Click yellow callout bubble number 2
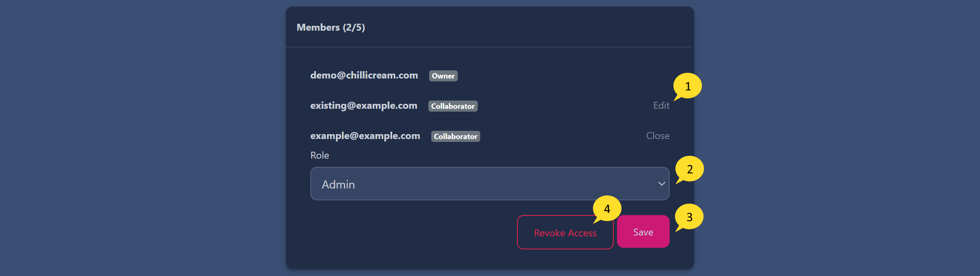 [690, 169]
